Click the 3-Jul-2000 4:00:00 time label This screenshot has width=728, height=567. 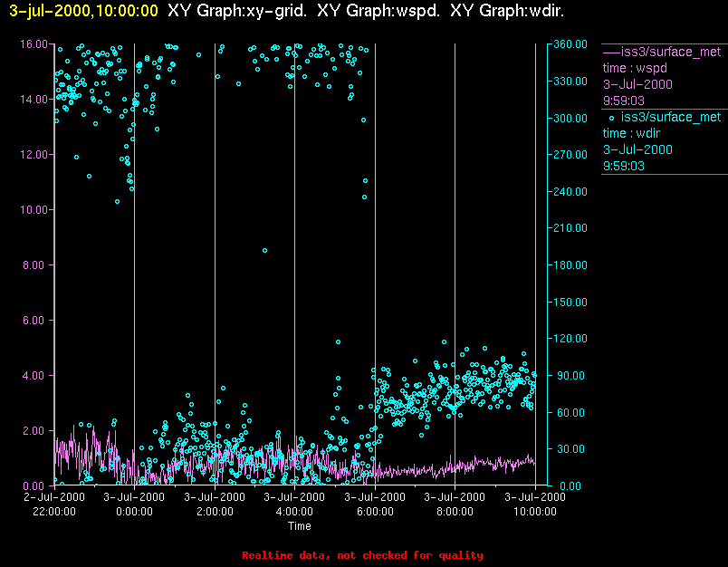(294, 505)
